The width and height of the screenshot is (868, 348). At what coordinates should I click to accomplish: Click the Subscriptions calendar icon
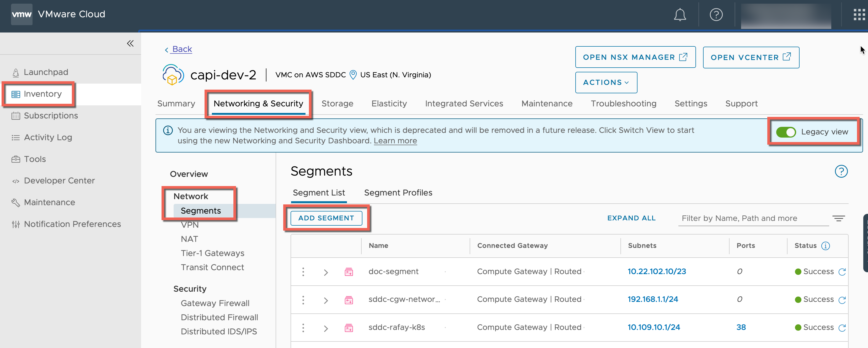click(x=15, y=116)
